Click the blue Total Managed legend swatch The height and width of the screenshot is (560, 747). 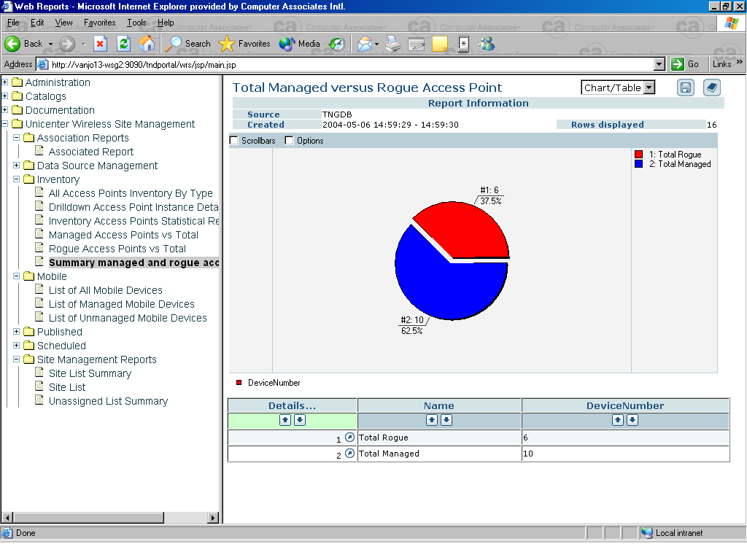pos(639,164)
